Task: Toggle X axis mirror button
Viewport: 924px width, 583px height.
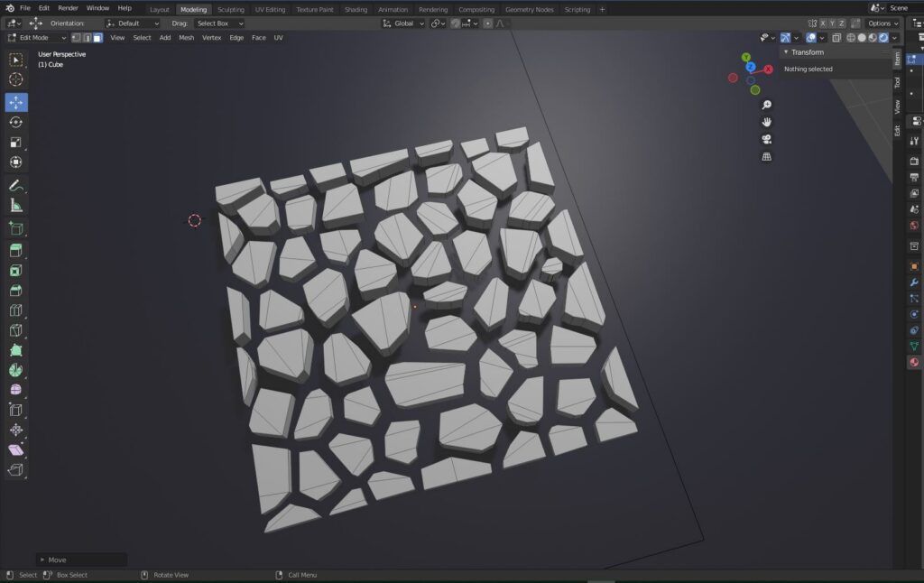Action: point(822,23)
